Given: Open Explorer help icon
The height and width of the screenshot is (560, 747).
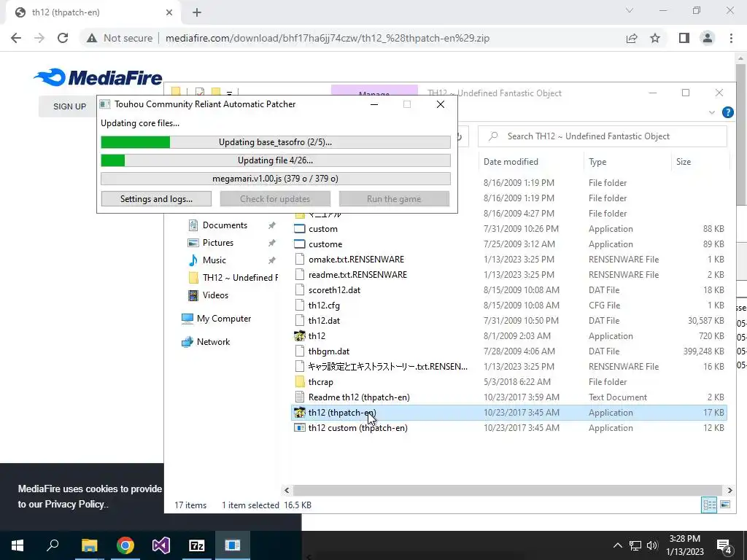Looking at the screenshot, I should tap(728, 112).
